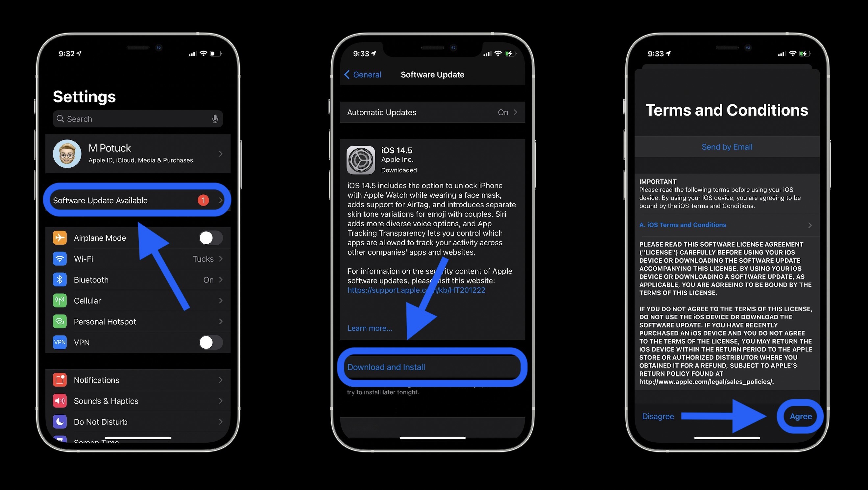Tap the Learn more link for iOS 14.5
The image size is (868, 490).
point(369,328)
